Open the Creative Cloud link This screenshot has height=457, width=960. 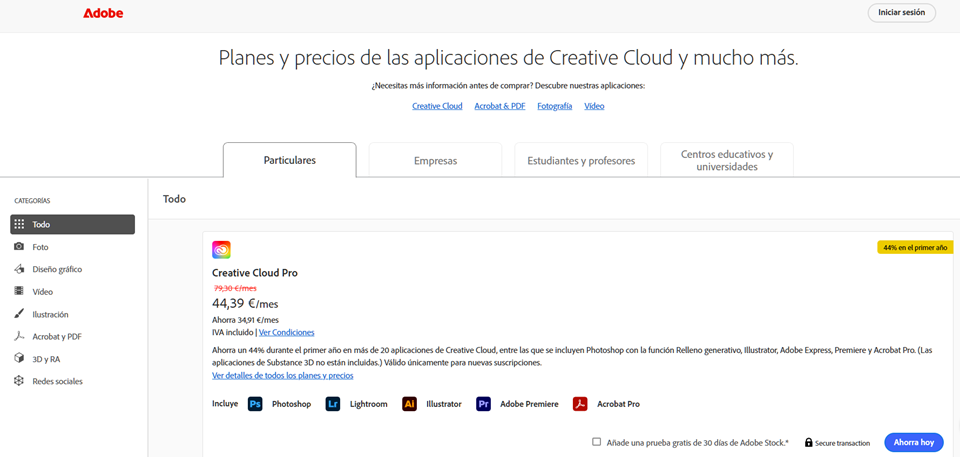coord(437,106)
